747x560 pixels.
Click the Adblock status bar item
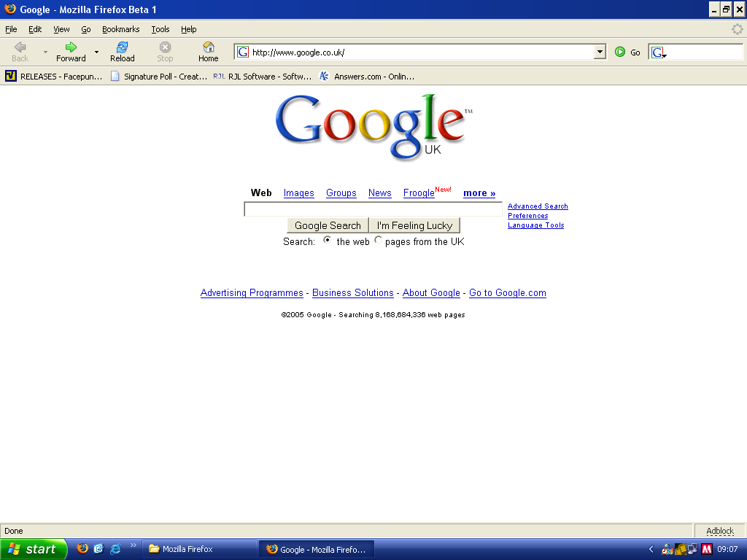(720, 531)
